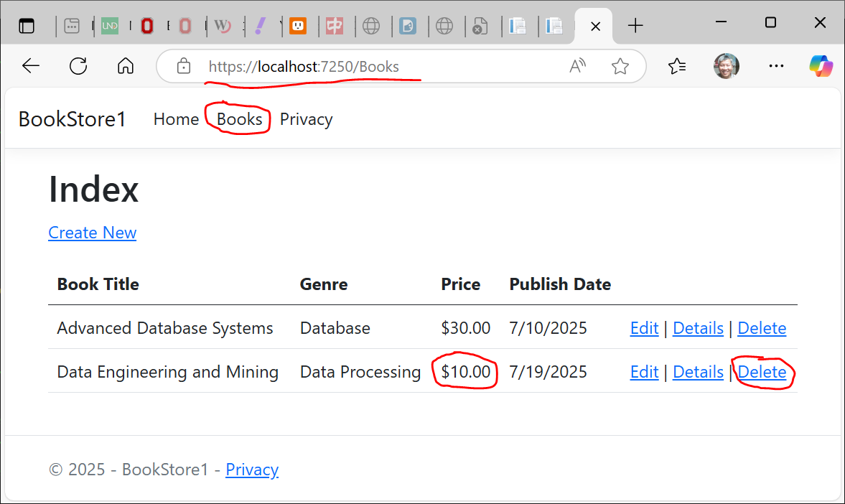View site information lock icon
The image size is (845, 504).
click(184, 66)
